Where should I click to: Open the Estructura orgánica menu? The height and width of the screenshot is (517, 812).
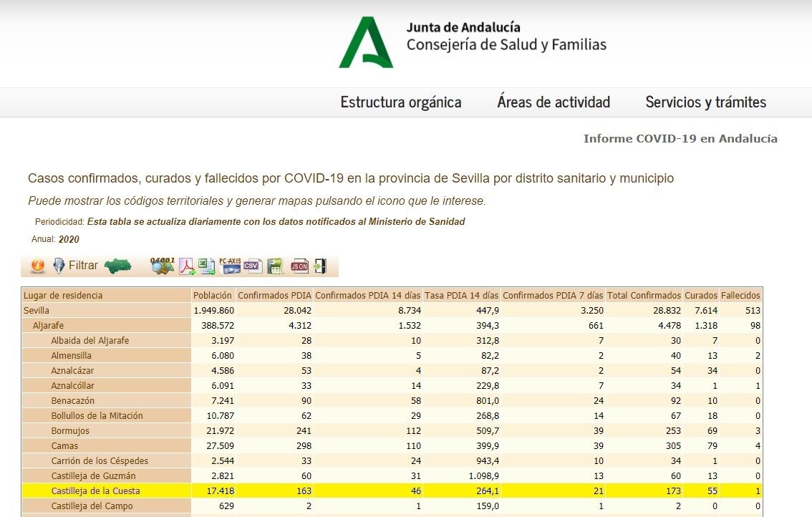tap(400, 102)
